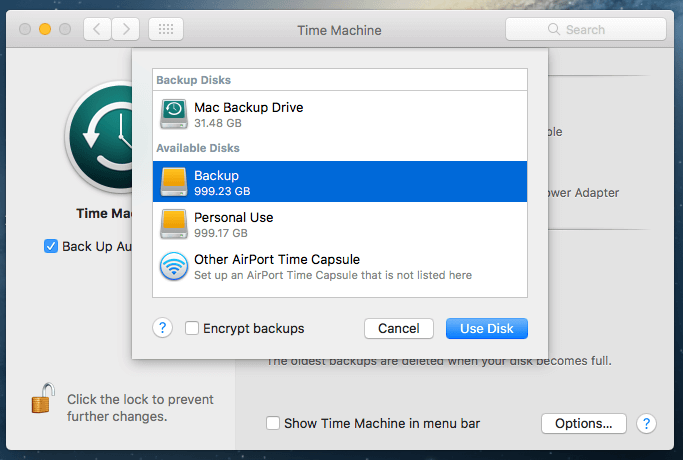This screenshot has width=683, height=460.
Task: Cancel the disk selection dialog
Action: 398,328
